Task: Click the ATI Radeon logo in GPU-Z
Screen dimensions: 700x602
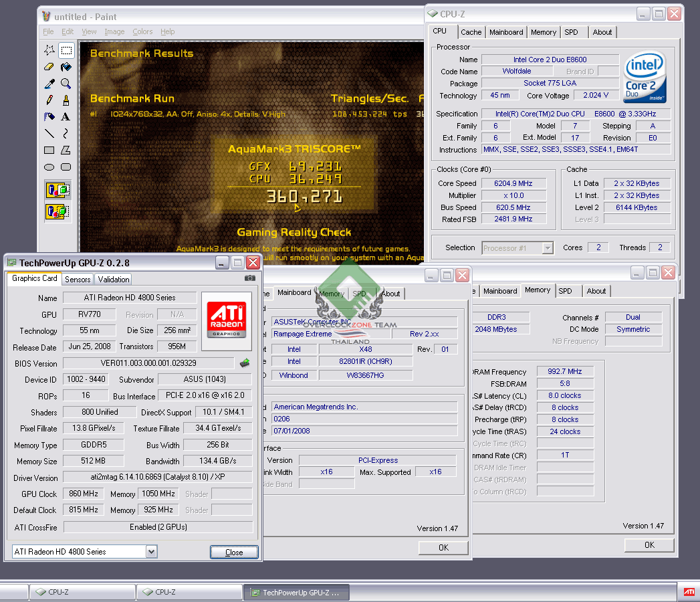Action: tap(227, 320)
